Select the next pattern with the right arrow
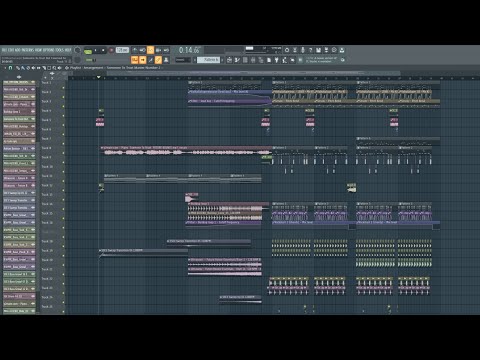The image size is (480, 360). pos(222,60)
